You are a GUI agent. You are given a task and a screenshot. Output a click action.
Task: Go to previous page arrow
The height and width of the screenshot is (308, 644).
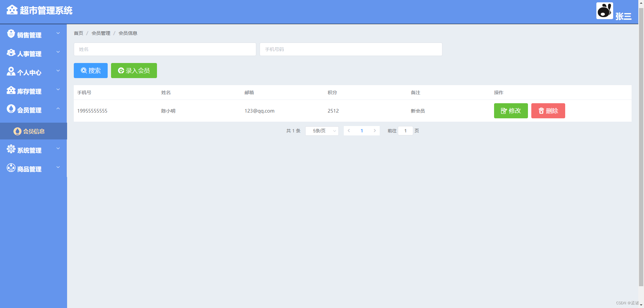[x=349, y=131]
